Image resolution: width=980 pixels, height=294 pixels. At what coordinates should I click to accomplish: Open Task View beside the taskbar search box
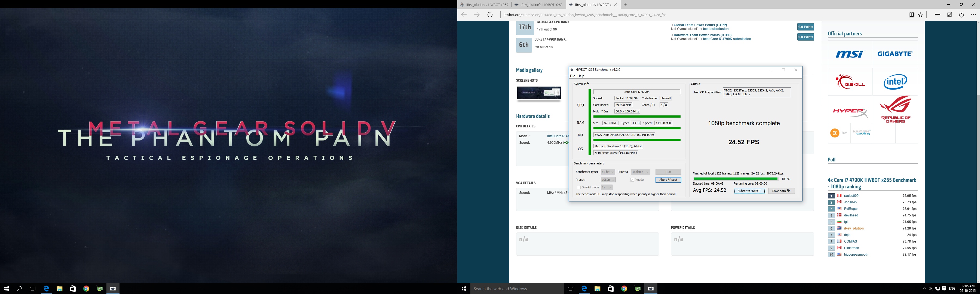pyautogui.click(x=570, y=289)
